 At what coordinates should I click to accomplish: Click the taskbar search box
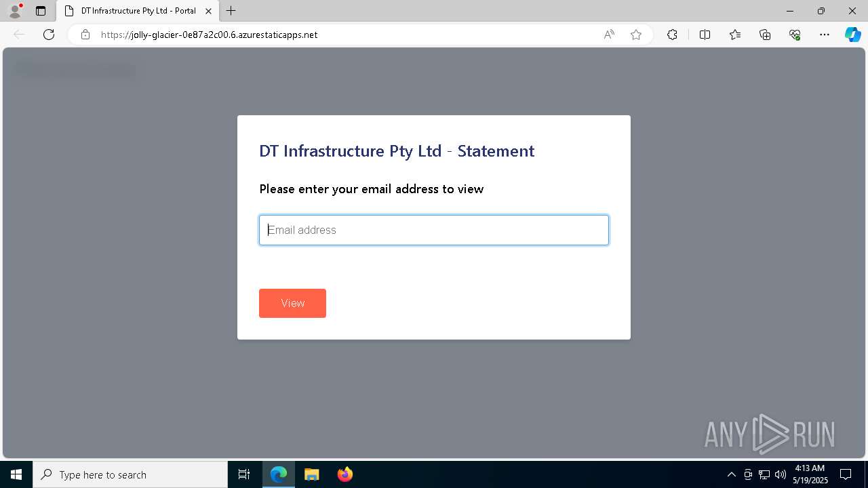pos(130,474)
